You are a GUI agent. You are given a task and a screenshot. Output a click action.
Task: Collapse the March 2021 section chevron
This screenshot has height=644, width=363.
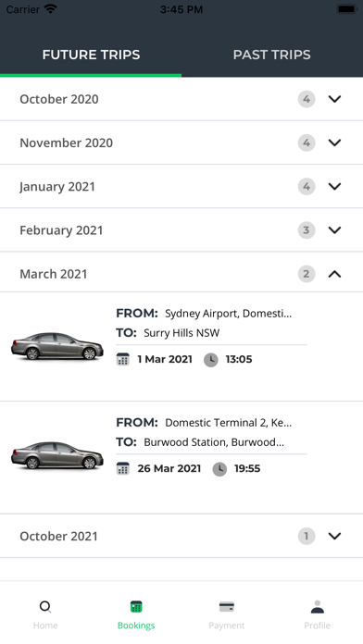coord(335,274)
